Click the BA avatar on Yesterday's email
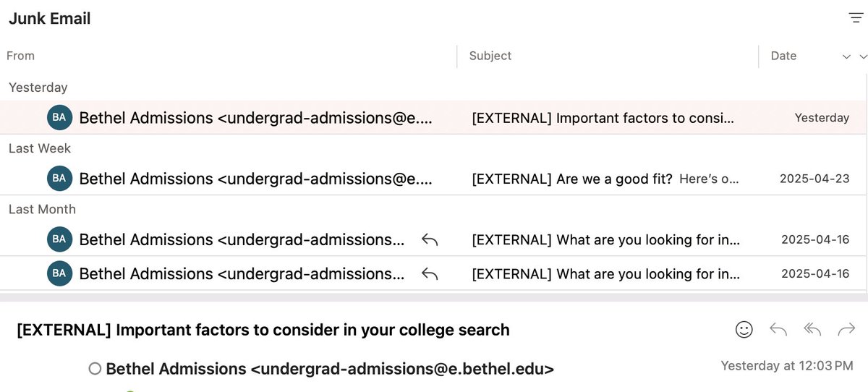868x392 pixels. 59,117
